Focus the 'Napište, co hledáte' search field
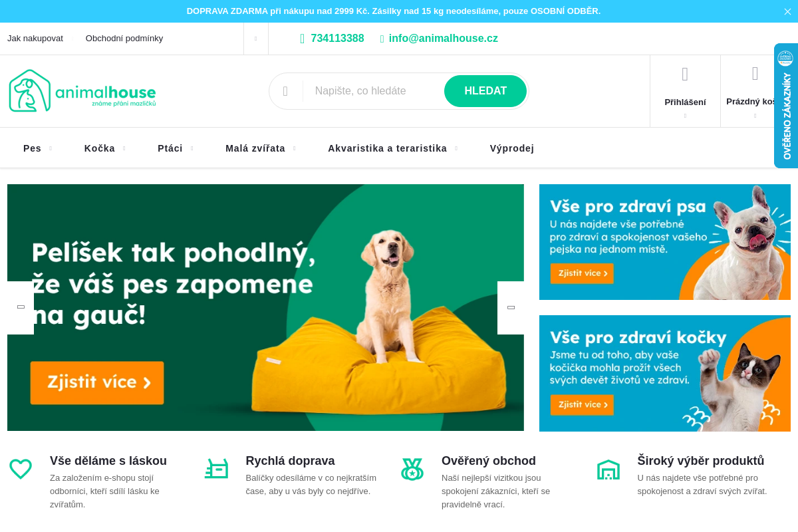The width and height of the screenshot is (798, 532). [x=374, y=91]
